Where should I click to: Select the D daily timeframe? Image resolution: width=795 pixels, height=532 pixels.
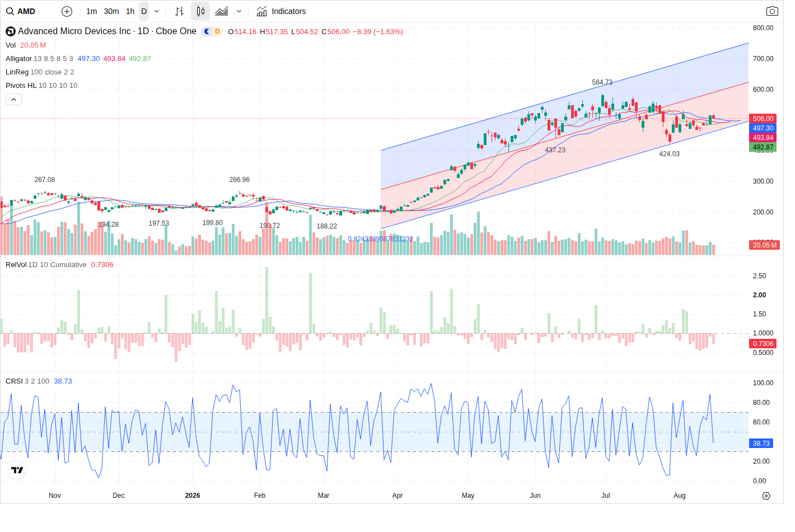[144, 11]
